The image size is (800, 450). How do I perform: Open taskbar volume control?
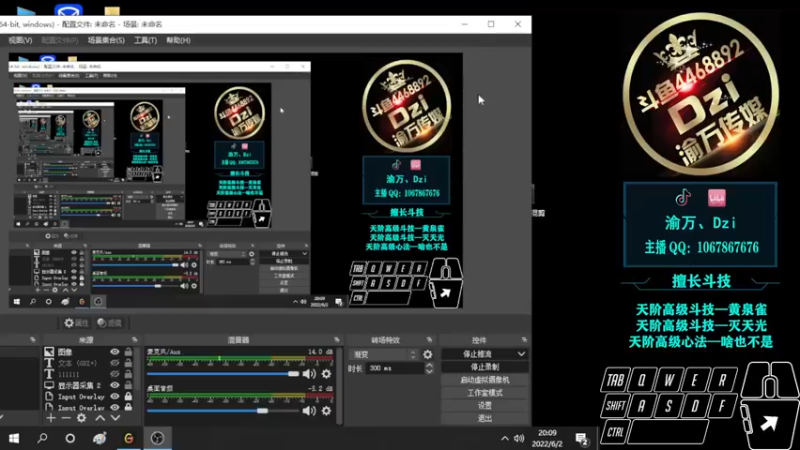[519, 438]
